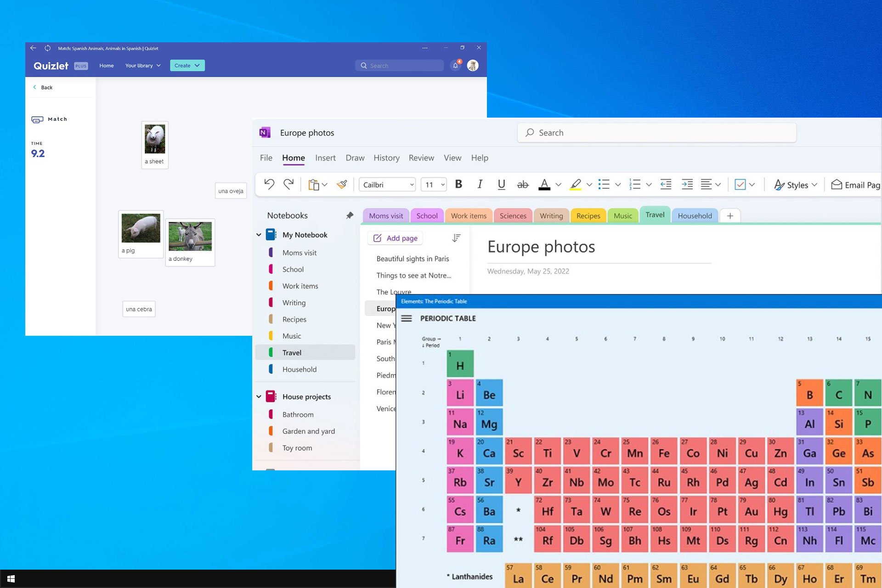Click the Redo icon in OneNote toolbar
Screen dimensions: 882x588
pyautogui.click(x=288, y=184)
